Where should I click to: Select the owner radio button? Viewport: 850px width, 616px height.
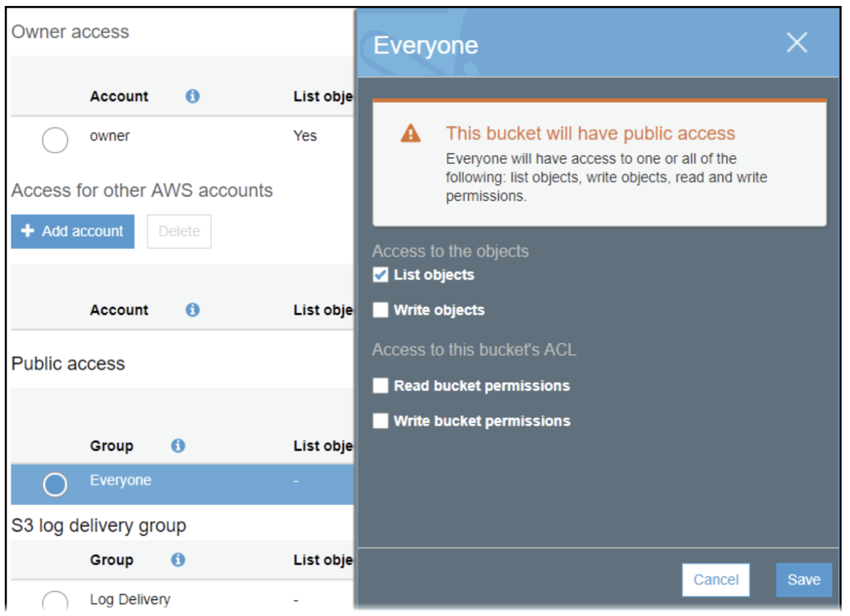click(x=55, y=140)
